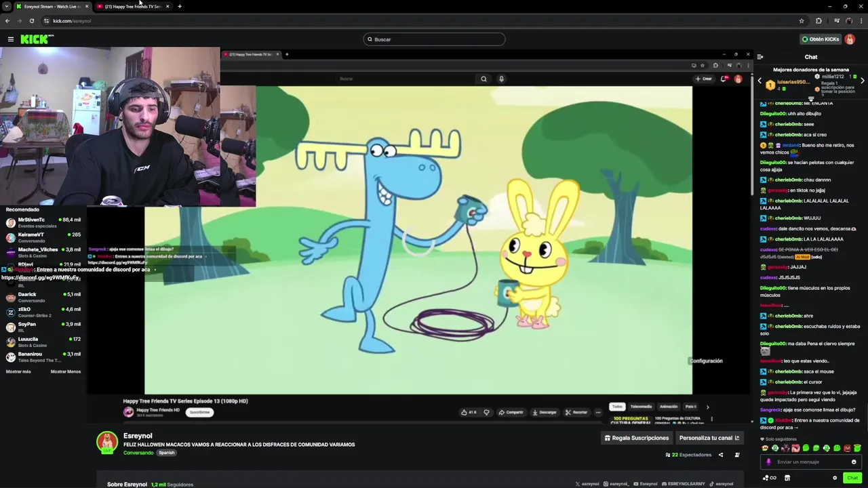
Task: Click Mostrar más in recommended list
Action: pos(18,371)
